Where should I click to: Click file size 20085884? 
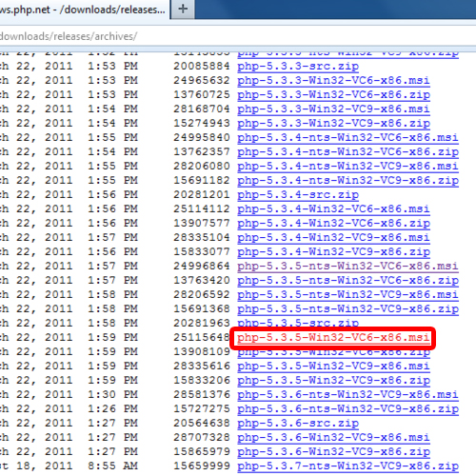pos(202,66)
